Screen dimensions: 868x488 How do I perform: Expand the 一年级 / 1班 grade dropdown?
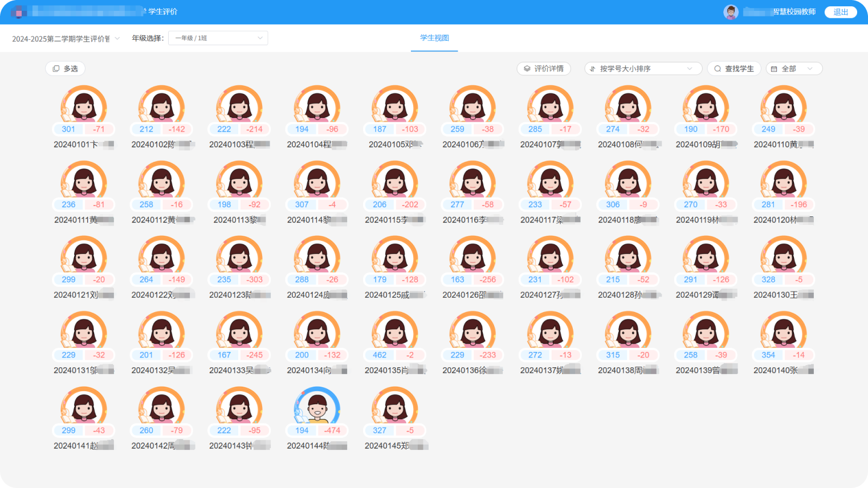[218, 38]
